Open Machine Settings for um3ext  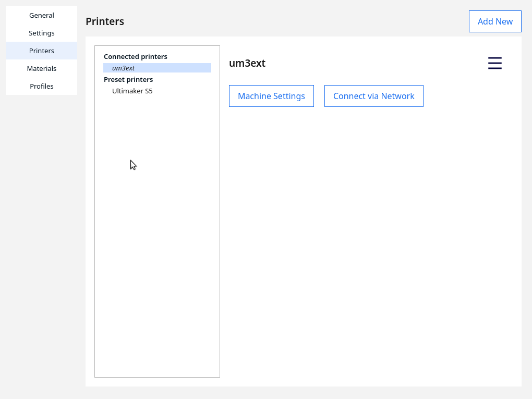271,96
